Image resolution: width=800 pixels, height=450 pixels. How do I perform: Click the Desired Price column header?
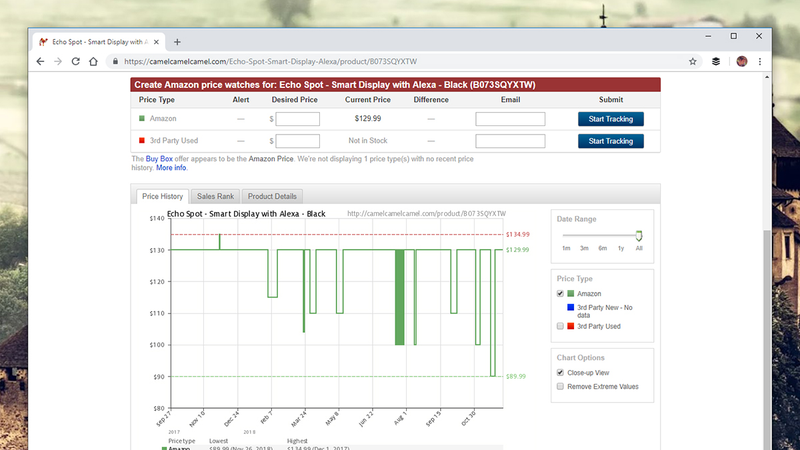[294, 100]
